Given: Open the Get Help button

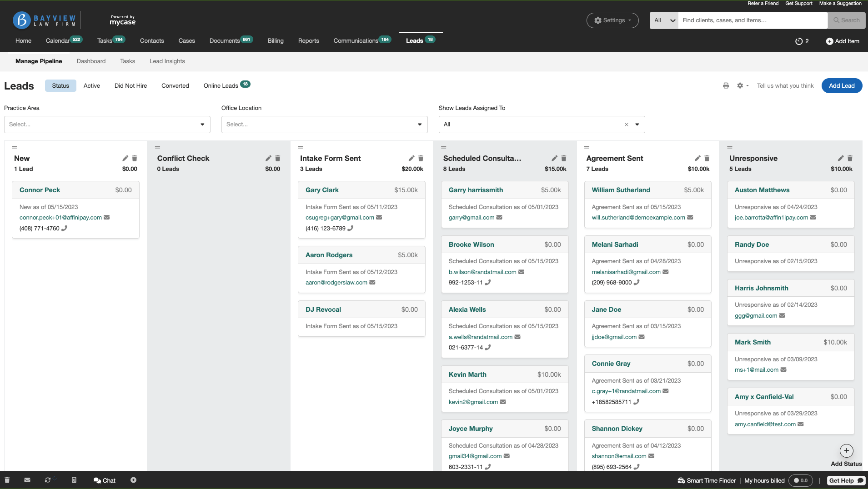Looking at the screenshot, I should coord(846,480).
